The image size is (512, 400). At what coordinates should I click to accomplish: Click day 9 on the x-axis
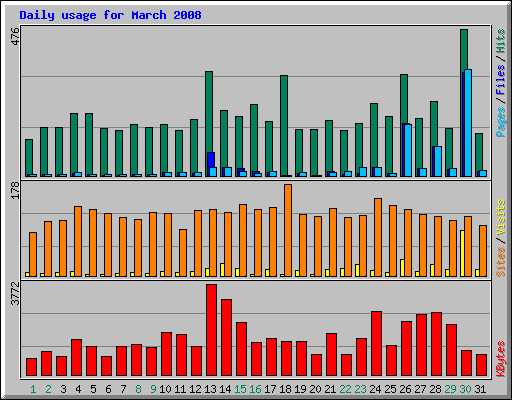(153, 389)
